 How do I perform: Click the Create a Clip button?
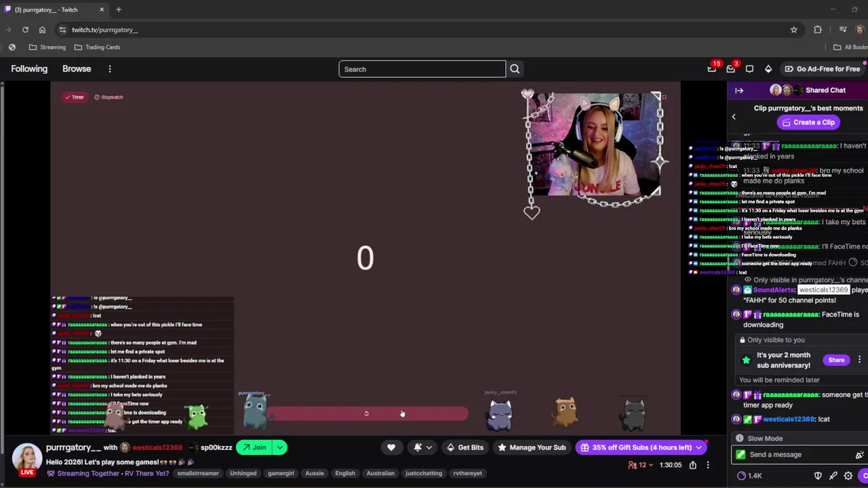(808, 123)
